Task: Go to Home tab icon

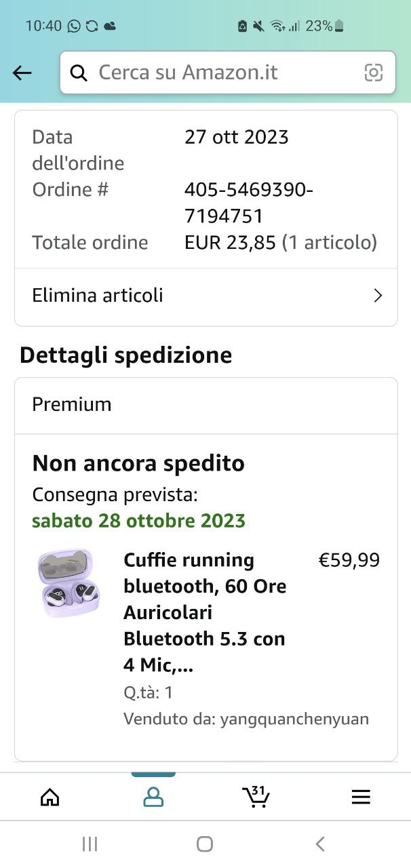Action: [x=50, y=797]
